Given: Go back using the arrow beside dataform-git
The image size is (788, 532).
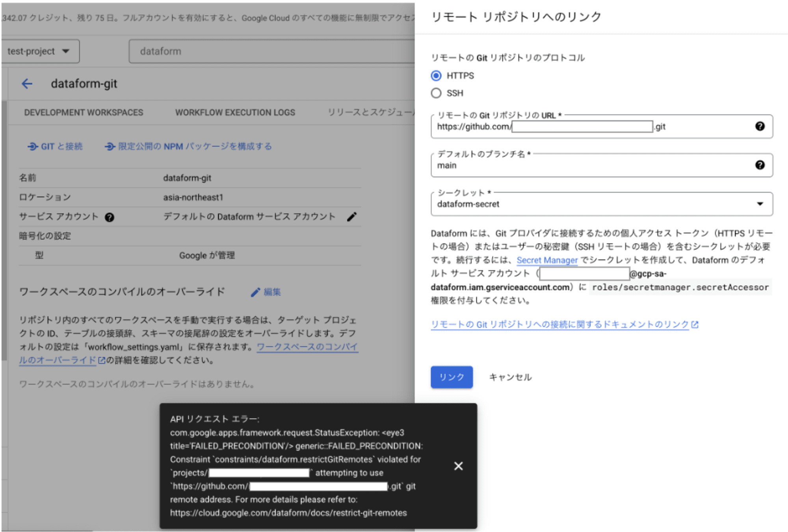Looking at the screenshot, I should [x=27, y=83].
